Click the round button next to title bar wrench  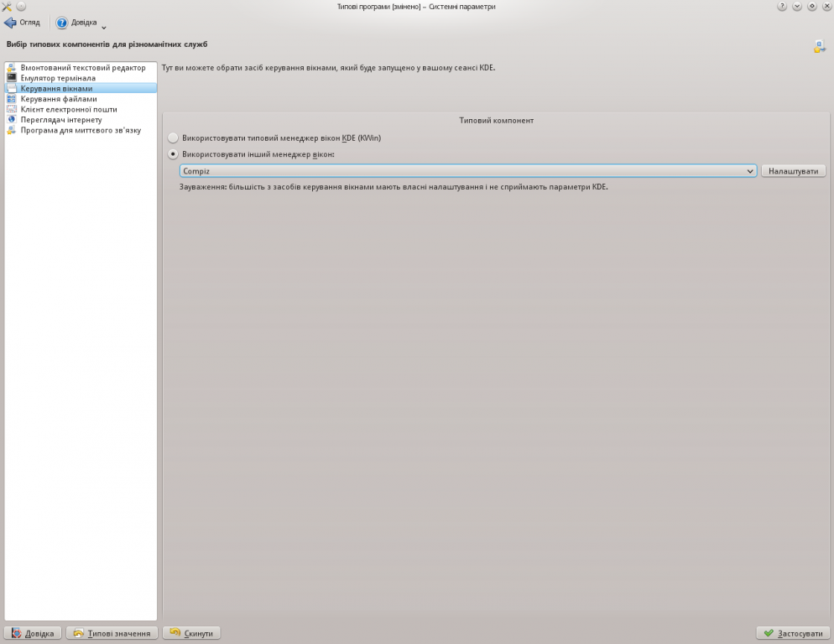pos(21,7)
